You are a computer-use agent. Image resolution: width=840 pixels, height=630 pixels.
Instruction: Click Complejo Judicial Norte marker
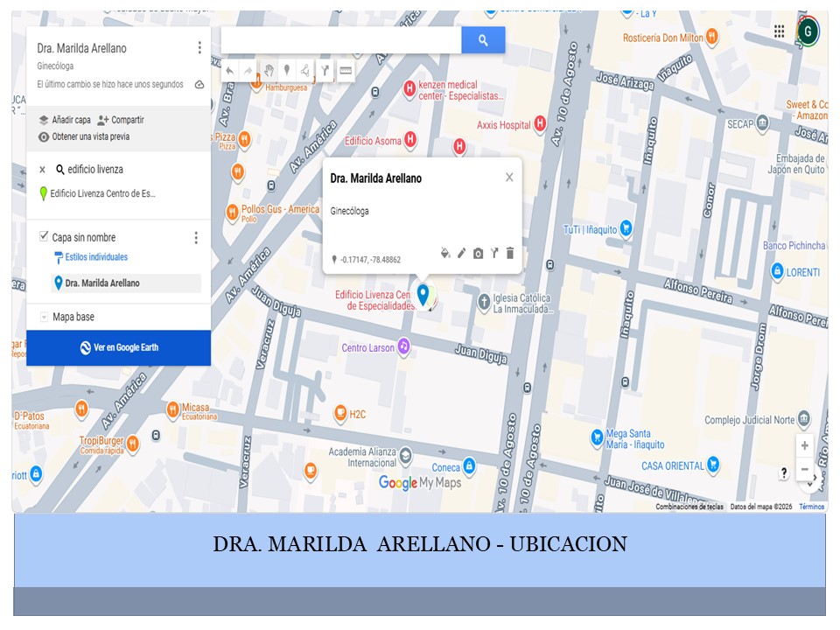[803, 418]
